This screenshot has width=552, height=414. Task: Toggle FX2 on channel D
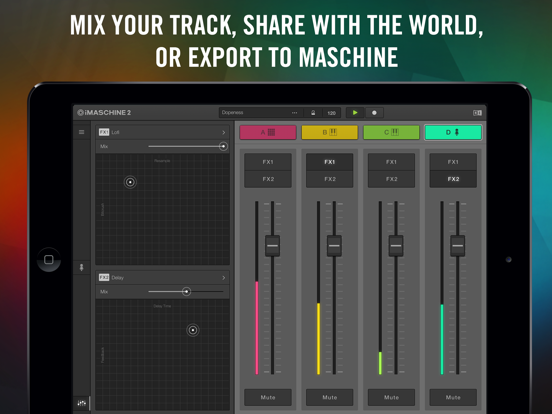(453, 179)
